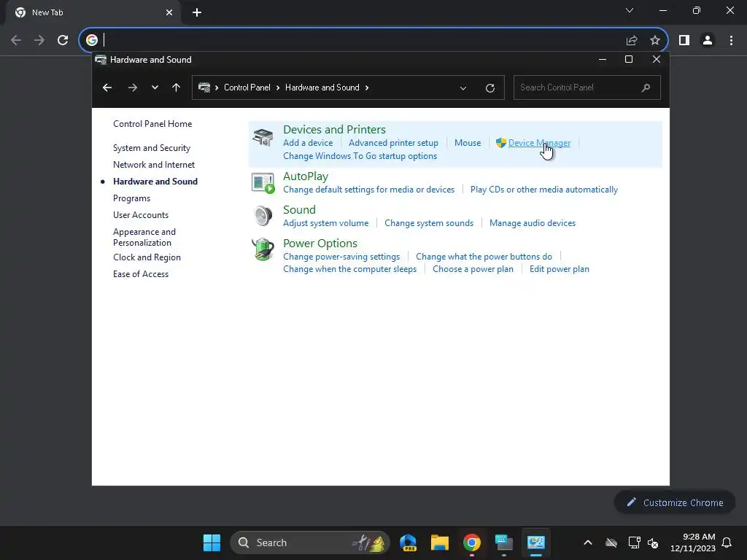Open a new Chrome tab
747x560 pixels.
pyautogui.click(x=197, y=13)
